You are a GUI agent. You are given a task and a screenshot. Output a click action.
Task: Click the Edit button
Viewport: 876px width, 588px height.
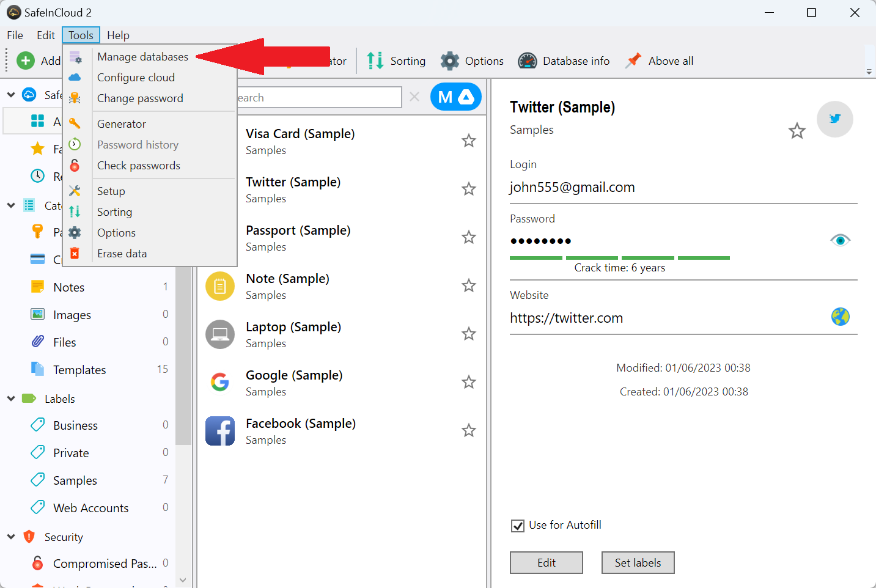(547, 563)
